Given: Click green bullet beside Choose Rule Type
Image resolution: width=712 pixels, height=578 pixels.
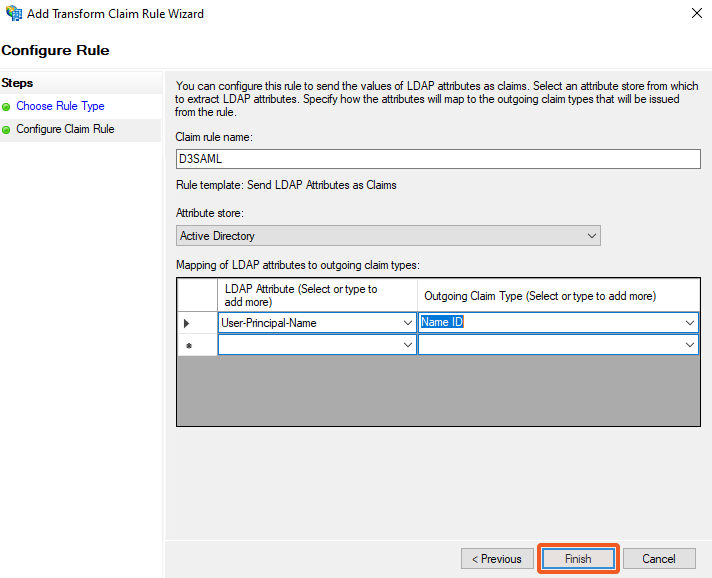Looking at the screenshot, I should tap(7, 106).
